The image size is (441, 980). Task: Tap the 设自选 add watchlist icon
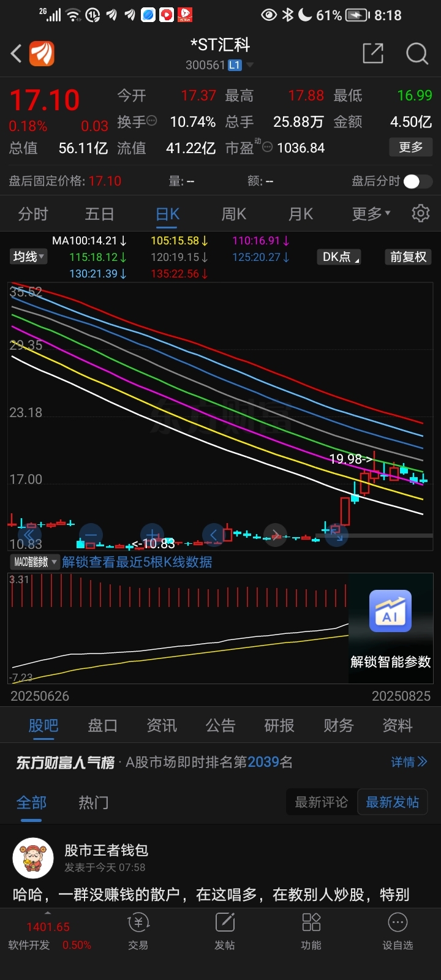pyautogui.click(x=398, y=932)
